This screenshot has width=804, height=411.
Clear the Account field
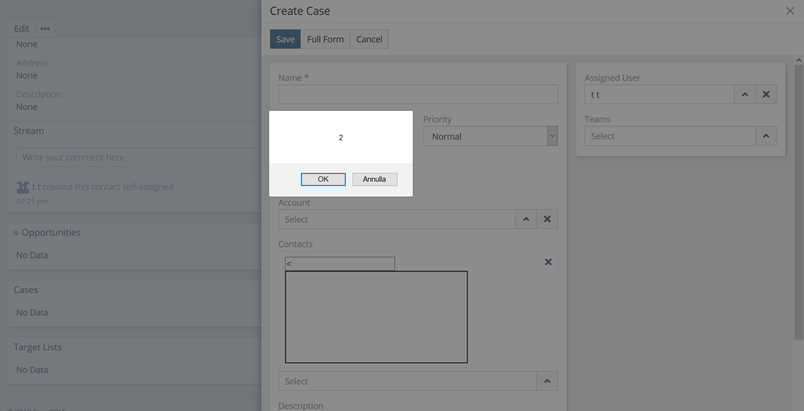(547, 219)
